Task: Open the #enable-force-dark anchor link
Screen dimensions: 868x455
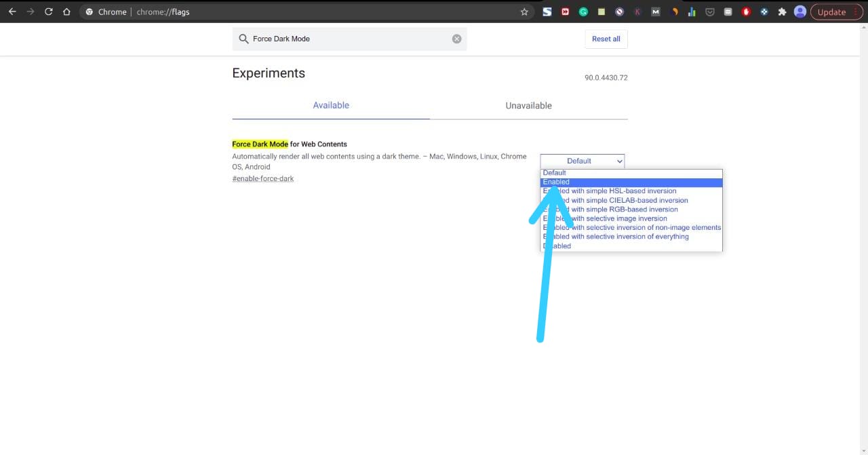Action: 263,178
